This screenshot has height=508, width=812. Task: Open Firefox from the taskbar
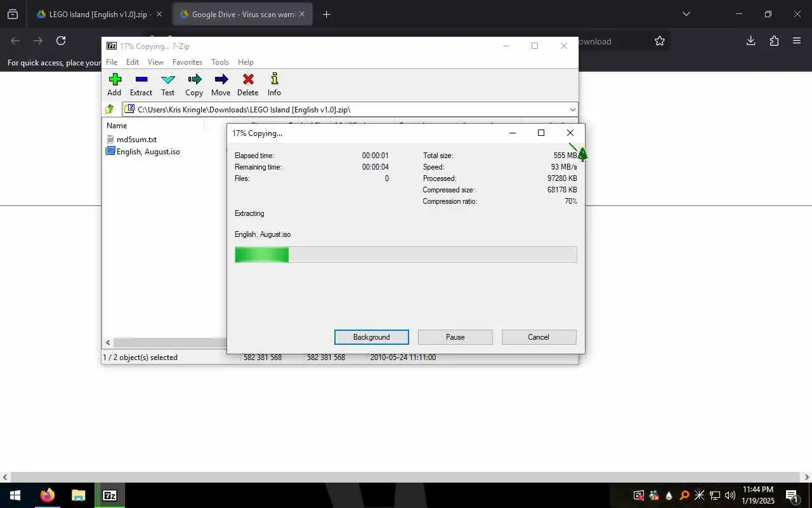pos(48,495)
